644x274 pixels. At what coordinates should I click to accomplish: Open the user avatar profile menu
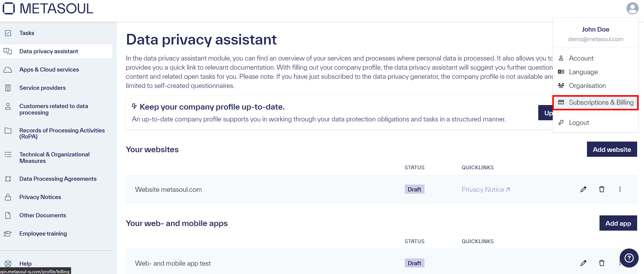632,8
